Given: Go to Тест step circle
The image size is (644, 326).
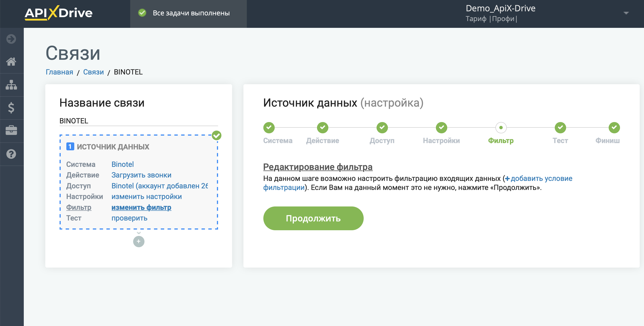Looking at the screenshot, I should tap(560, 127).
